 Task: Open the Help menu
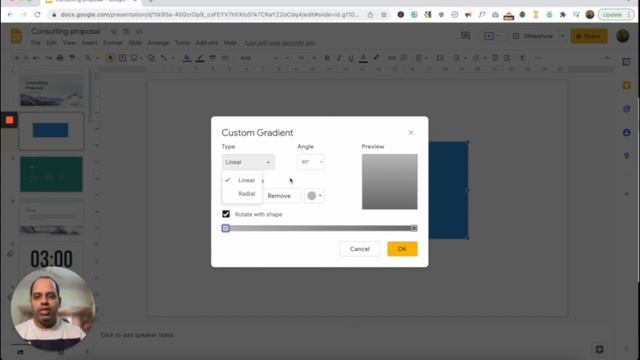(230, 43)
